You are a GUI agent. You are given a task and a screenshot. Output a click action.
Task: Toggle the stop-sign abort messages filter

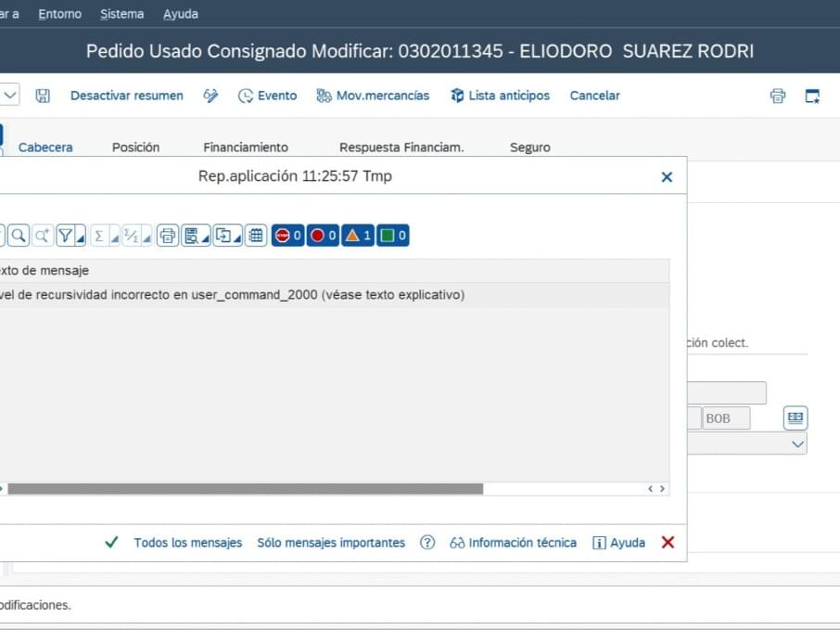(288, 236)
